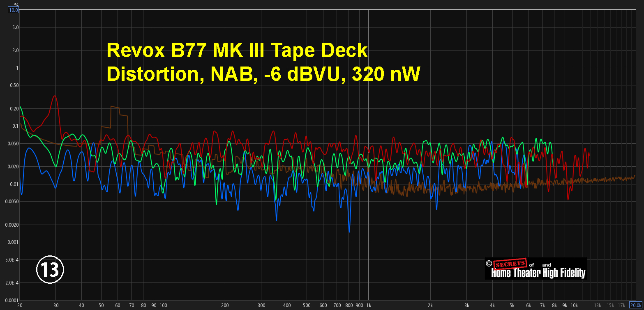Image resolution: width=644 pixels, height=310 pixels.
Task: Click the 2.0 label on y-axis
Action: pyautogui.click(x=15, y=51)
